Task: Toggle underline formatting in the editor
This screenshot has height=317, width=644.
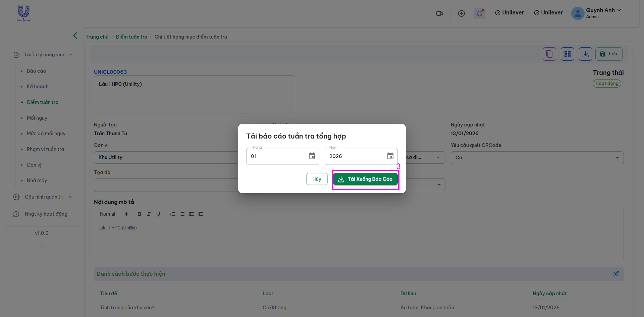Action: [158, 214]
